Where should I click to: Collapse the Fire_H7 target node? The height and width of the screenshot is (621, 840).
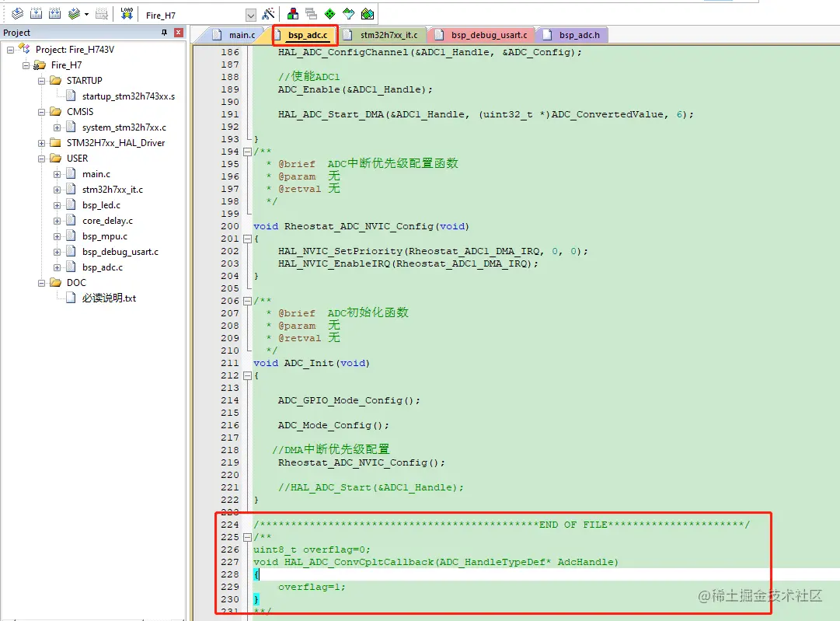[x=26, y=65]
